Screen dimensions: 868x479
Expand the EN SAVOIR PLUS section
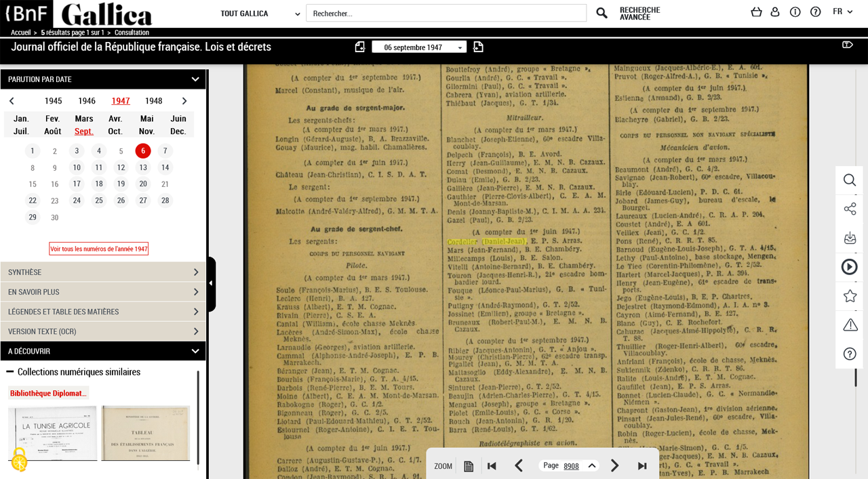(103, 292)
